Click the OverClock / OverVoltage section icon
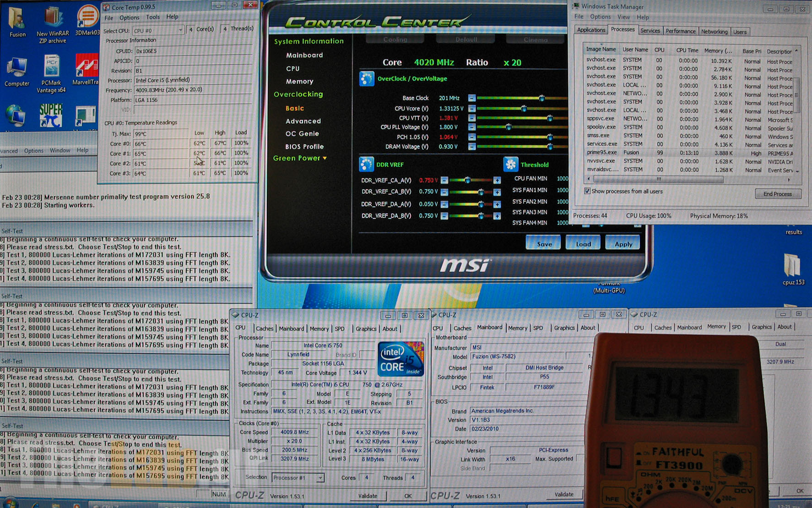The height and width of the screenshot is (508, 812). 366,79
